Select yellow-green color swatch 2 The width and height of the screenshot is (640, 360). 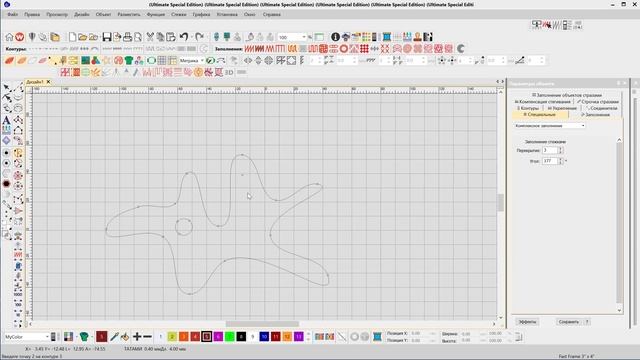172,337
